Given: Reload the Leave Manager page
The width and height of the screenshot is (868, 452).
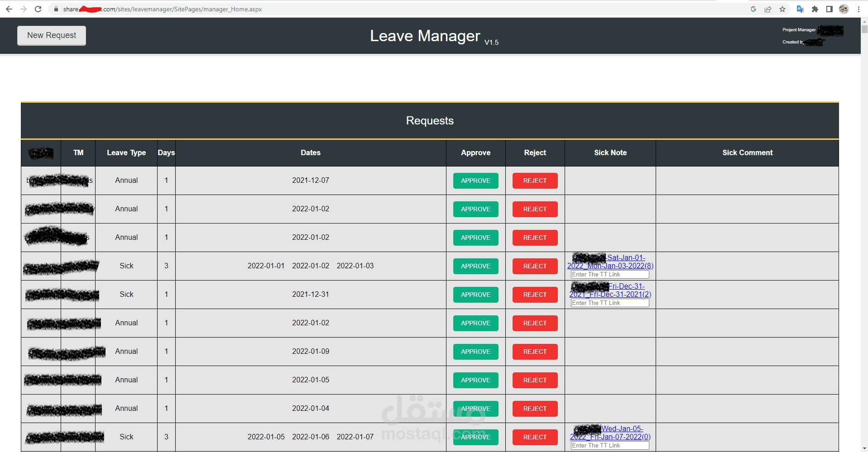Looking at the screenshot, I should 38,9.
